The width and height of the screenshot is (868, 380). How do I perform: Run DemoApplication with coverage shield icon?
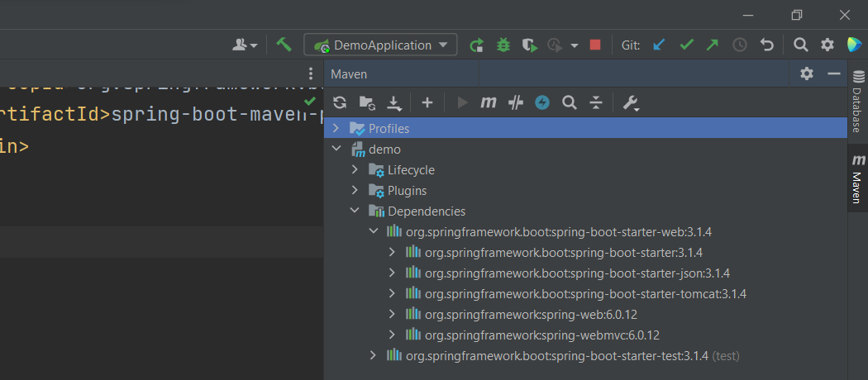(531, 45)
